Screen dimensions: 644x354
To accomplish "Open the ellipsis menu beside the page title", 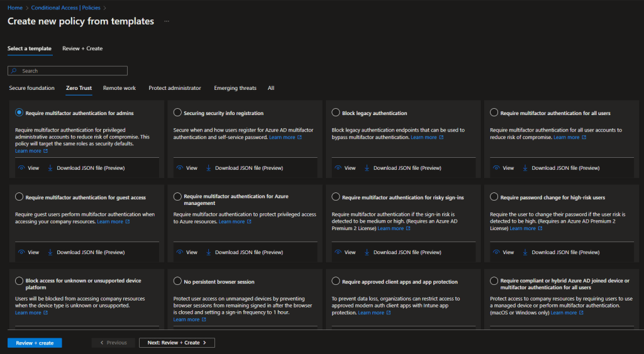I will click(167, 21).
